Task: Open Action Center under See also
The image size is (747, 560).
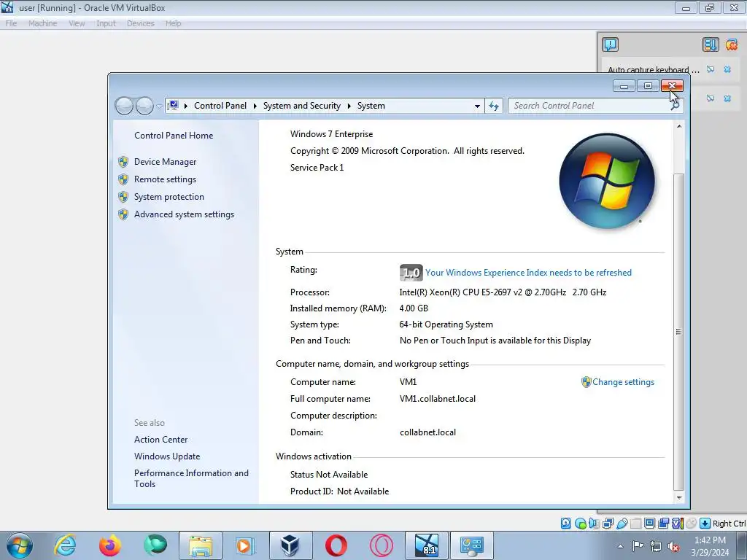Action: [160, 440]
